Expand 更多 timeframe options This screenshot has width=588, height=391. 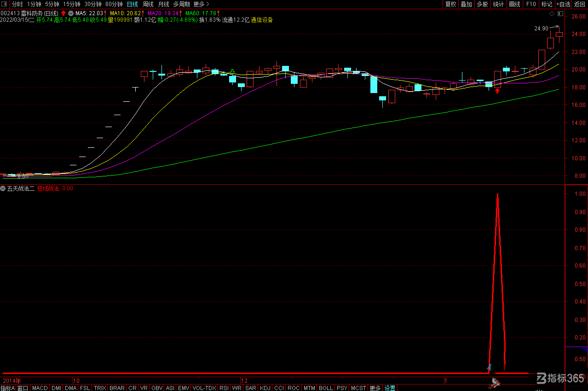click(201, 4)
